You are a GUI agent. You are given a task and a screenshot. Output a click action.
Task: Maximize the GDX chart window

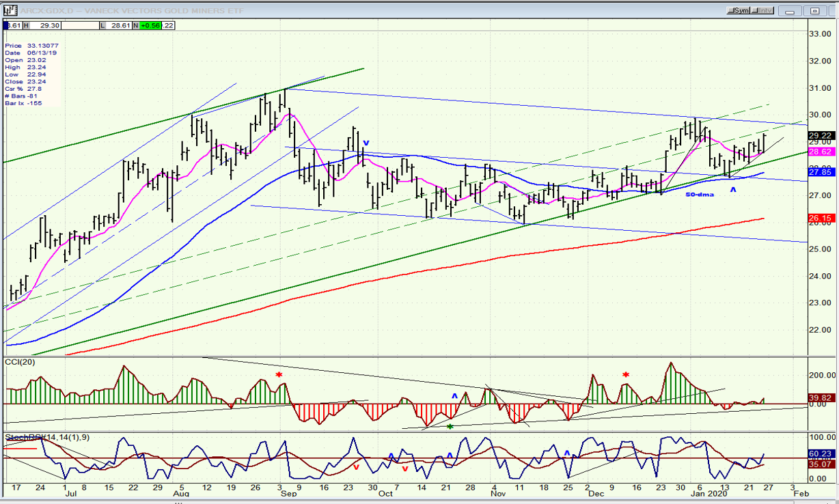point(814,10)
